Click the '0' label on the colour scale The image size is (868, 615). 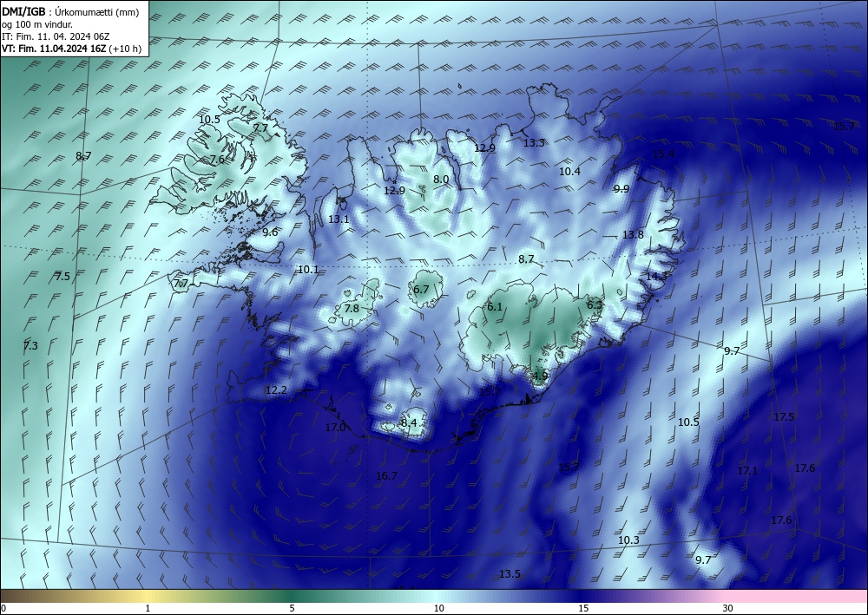tap(3, 609)
